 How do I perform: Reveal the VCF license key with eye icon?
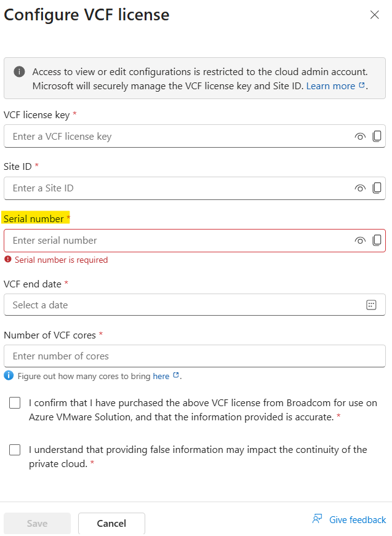(x=360, y=137)
